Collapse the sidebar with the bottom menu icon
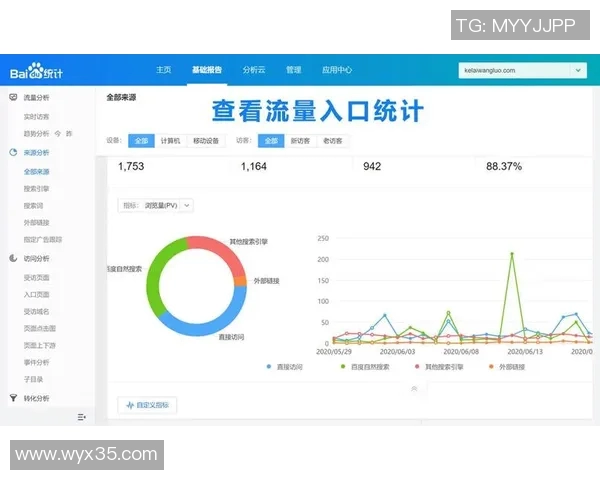This screenshot has width=600, height=480. pos(82,417)
